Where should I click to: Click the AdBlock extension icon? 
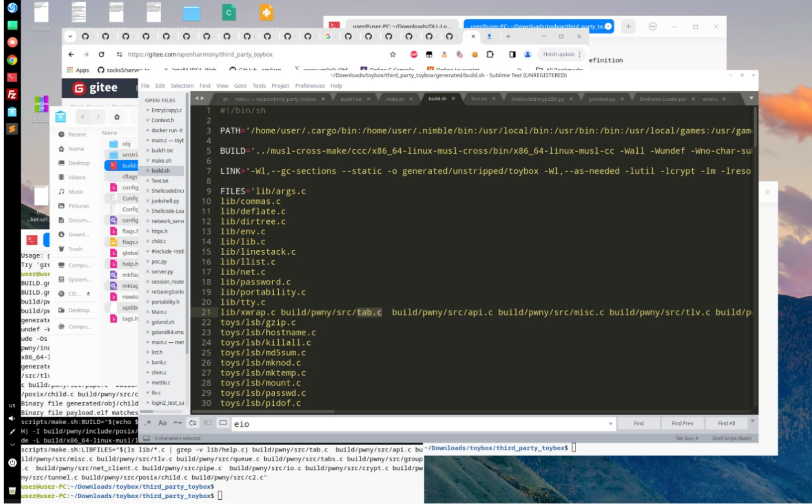(414, 54)
